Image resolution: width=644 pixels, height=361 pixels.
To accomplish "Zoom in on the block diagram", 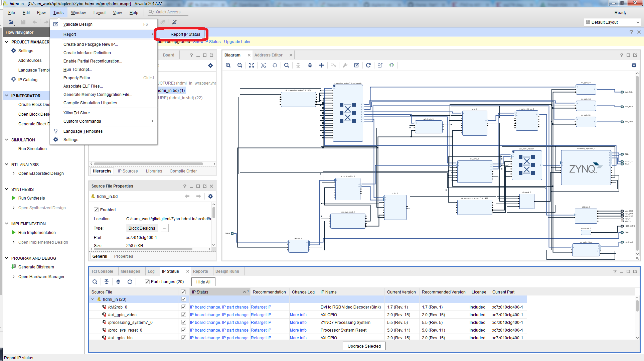I will click(228, 65).
